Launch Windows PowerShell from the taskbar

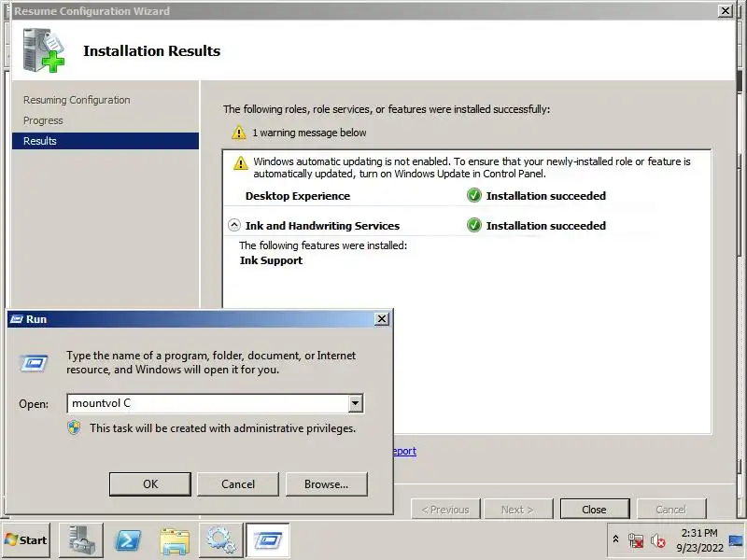[128, 540]
